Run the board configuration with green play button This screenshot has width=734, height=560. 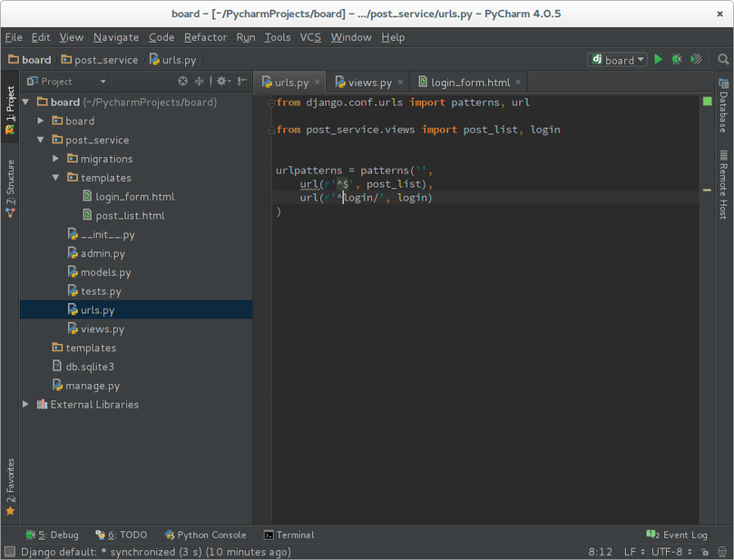pos(658,59)
